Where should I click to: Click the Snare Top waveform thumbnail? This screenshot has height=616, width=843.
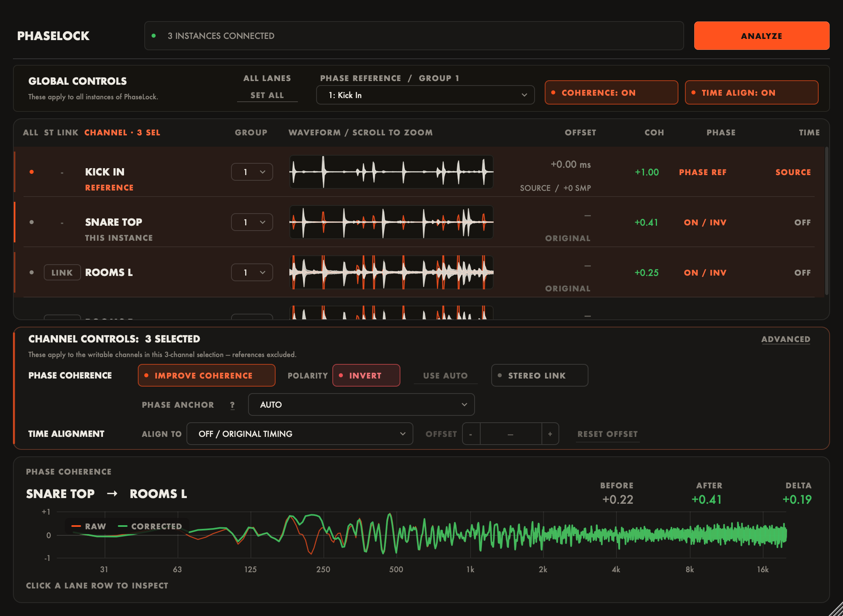[391, 222]
